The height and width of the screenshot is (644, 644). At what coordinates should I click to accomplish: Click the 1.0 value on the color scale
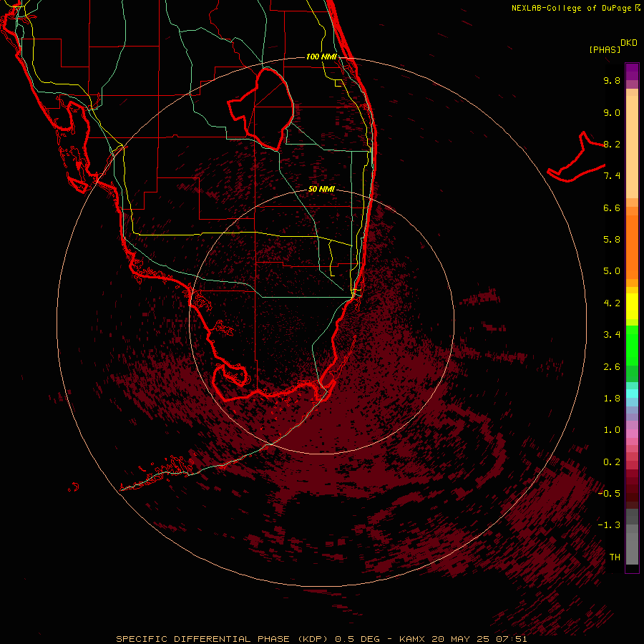click(x=612, y=430)
